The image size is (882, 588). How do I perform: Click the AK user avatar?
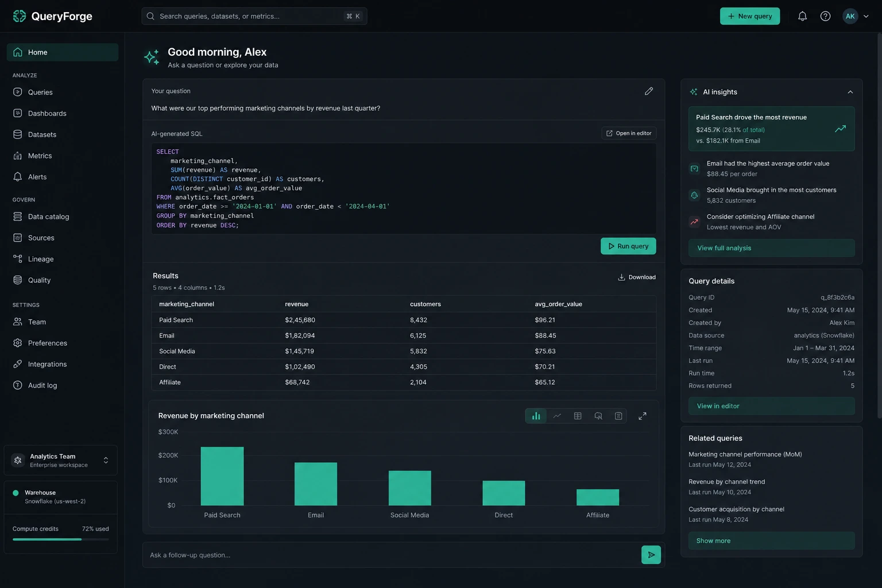[850, 16]
